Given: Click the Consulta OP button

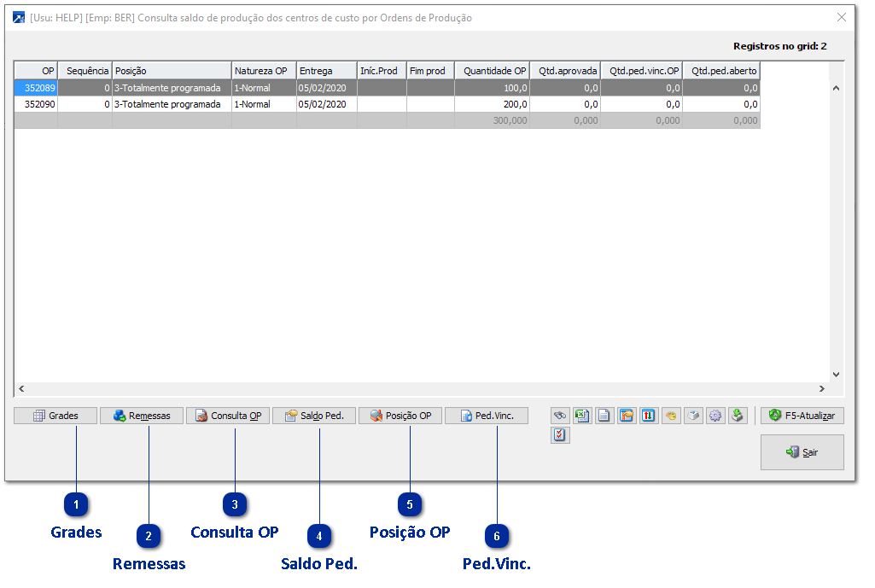Looking at the screenshot, I should (x=228, y=416).
